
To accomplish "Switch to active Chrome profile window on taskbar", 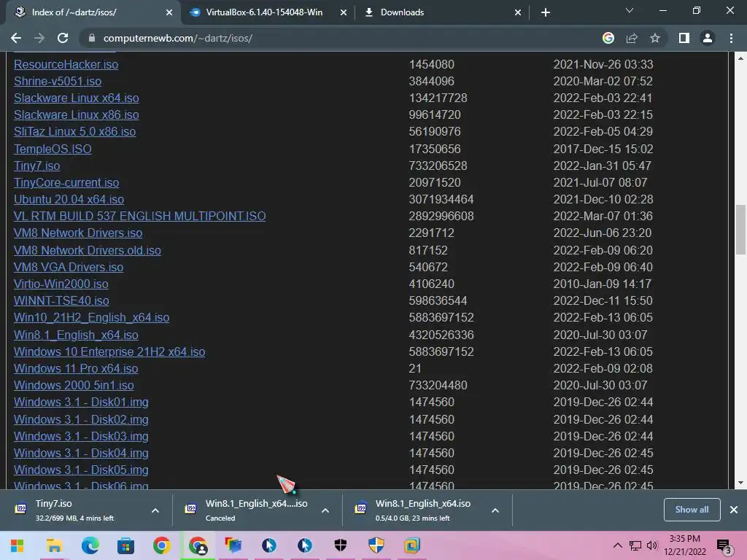I will coord(198,545).
